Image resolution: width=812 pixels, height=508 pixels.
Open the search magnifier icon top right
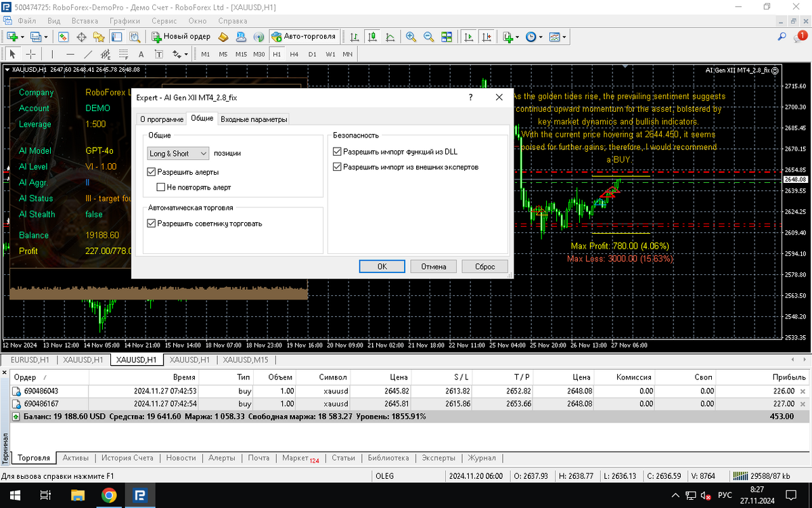782,37
